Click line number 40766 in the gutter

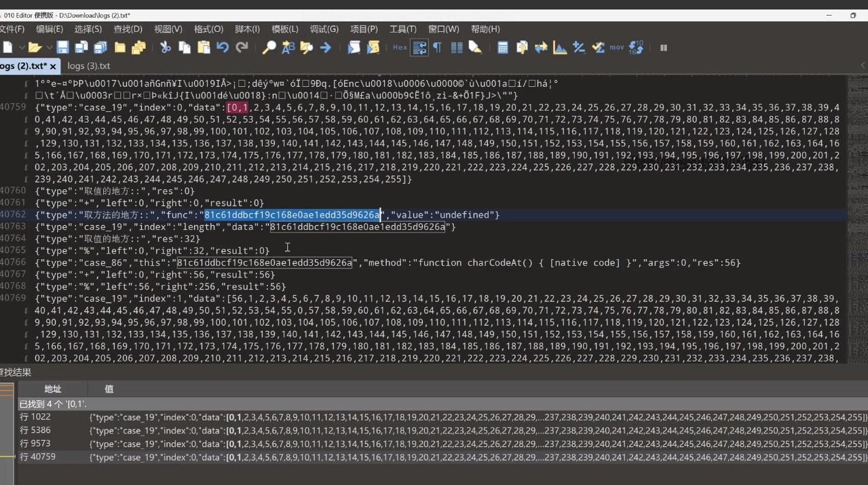tap(12, 263)
